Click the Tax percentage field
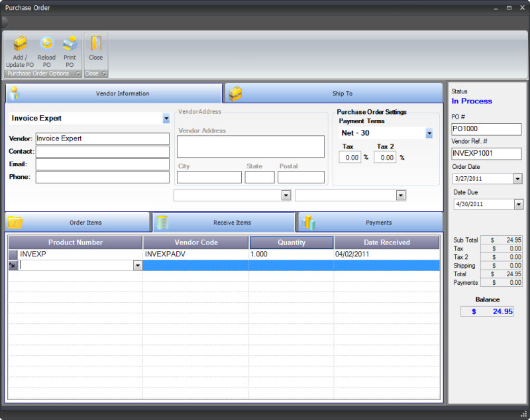 point(350,158)
